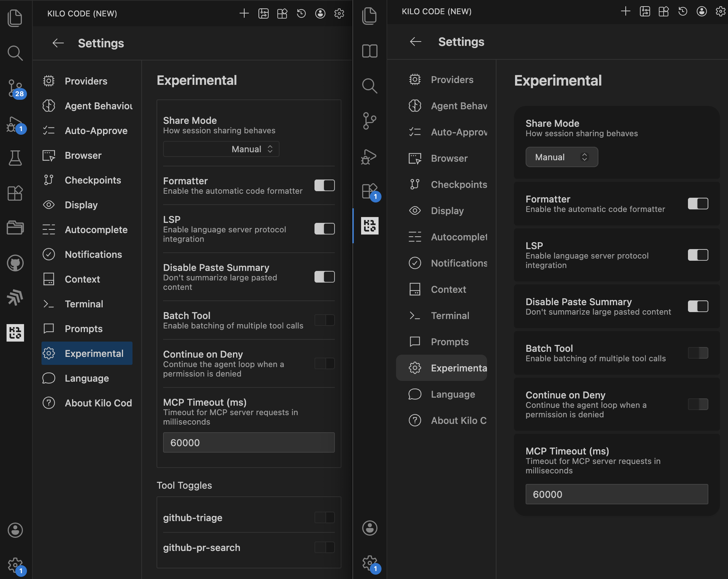
Task: Click the GitHub icon in left activity bar
Action: click(15, 263)
